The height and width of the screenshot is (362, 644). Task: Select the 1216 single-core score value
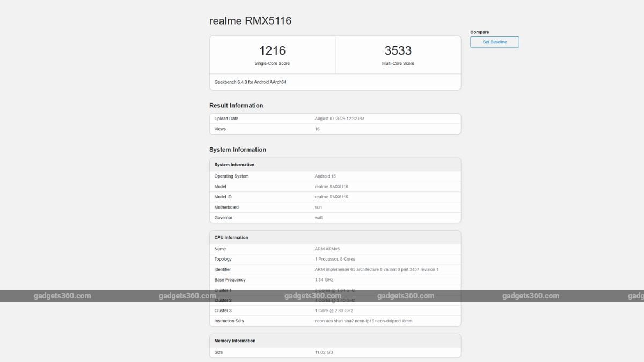[272, 50]
